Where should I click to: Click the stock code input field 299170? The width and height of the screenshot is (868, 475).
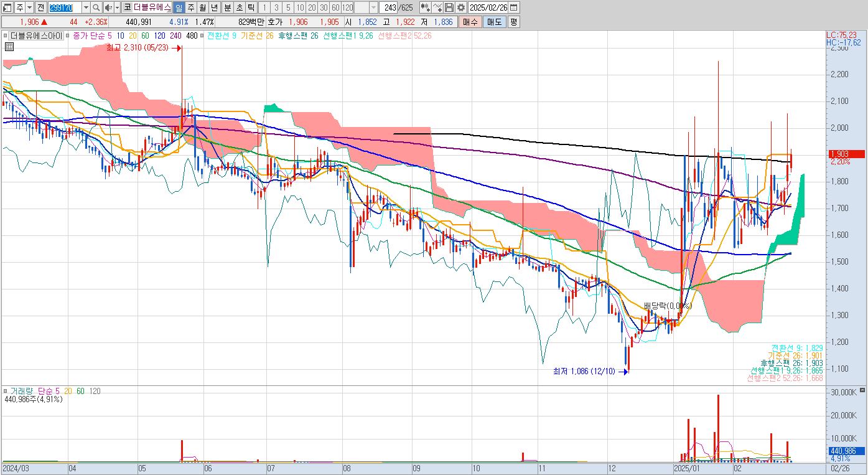65,7
